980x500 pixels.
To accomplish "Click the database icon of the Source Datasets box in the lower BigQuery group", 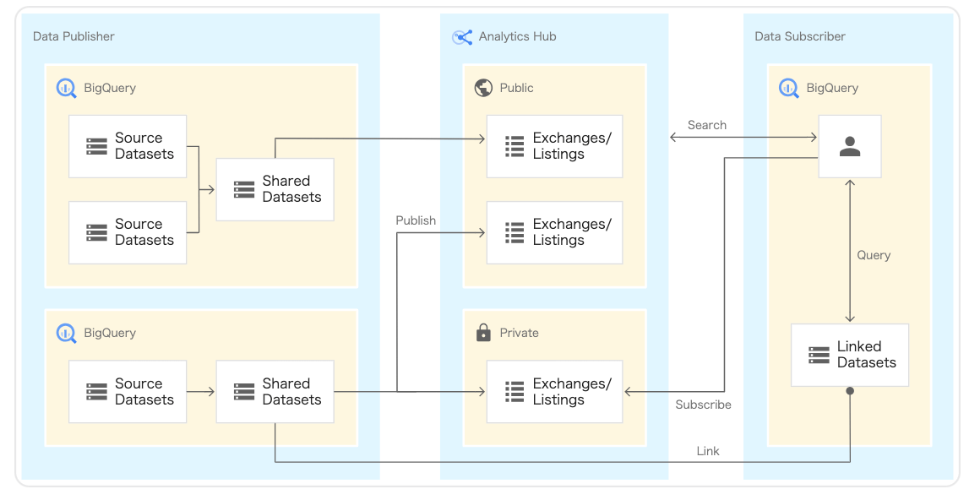I will click(x=96, y=392).
